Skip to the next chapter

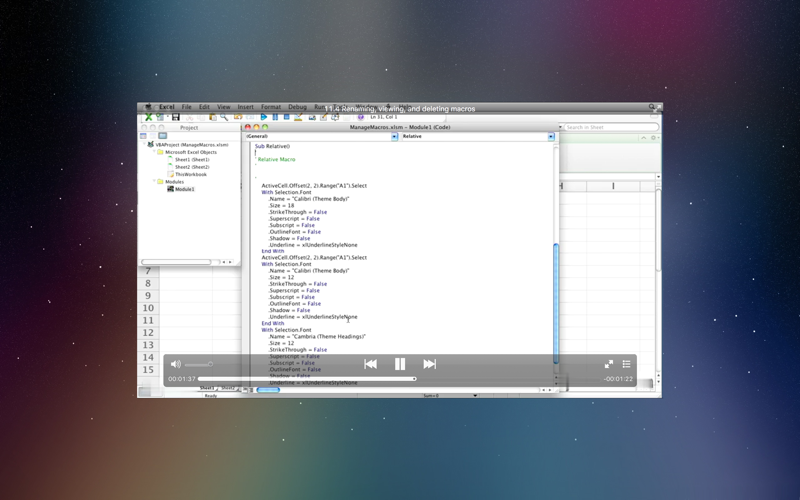click(x=430, y=364)
